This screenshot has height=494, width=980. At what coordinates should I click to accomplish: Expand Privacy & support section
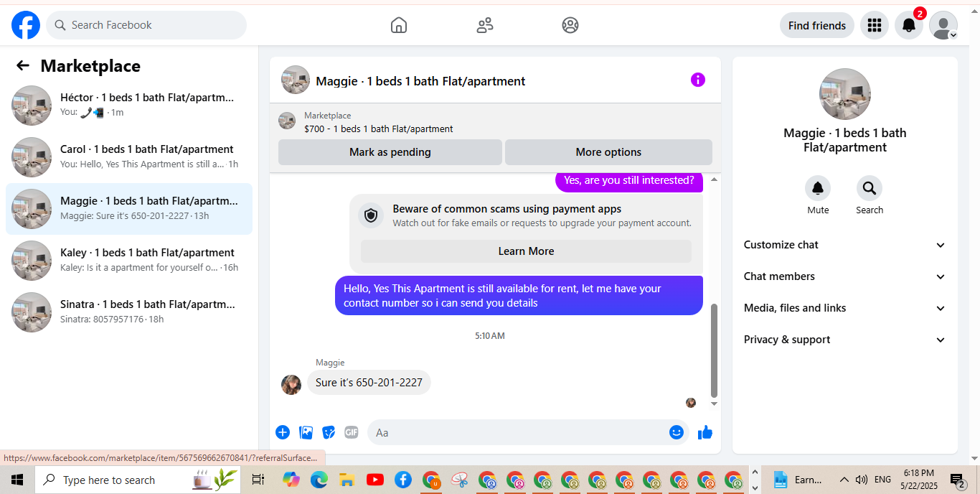[845, 340]
